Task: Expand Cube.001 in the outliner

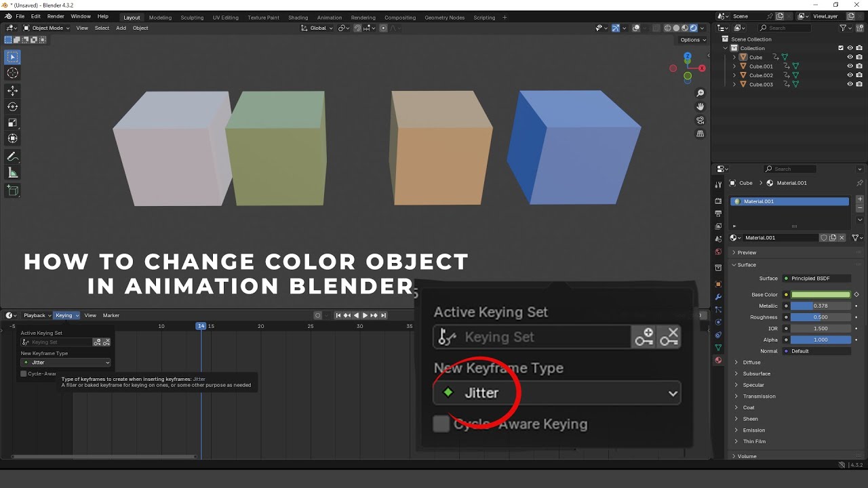Action: (734, 66)
